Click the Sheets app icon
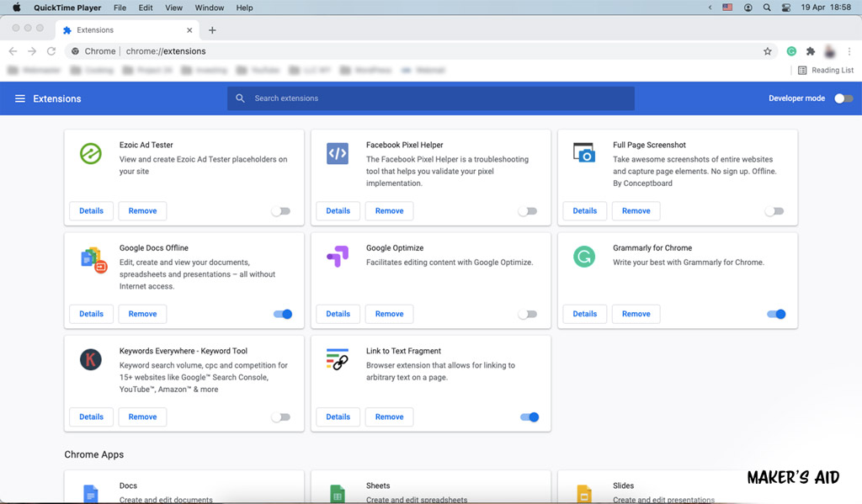This screenshot has width=862, height=504. (337, 494)
